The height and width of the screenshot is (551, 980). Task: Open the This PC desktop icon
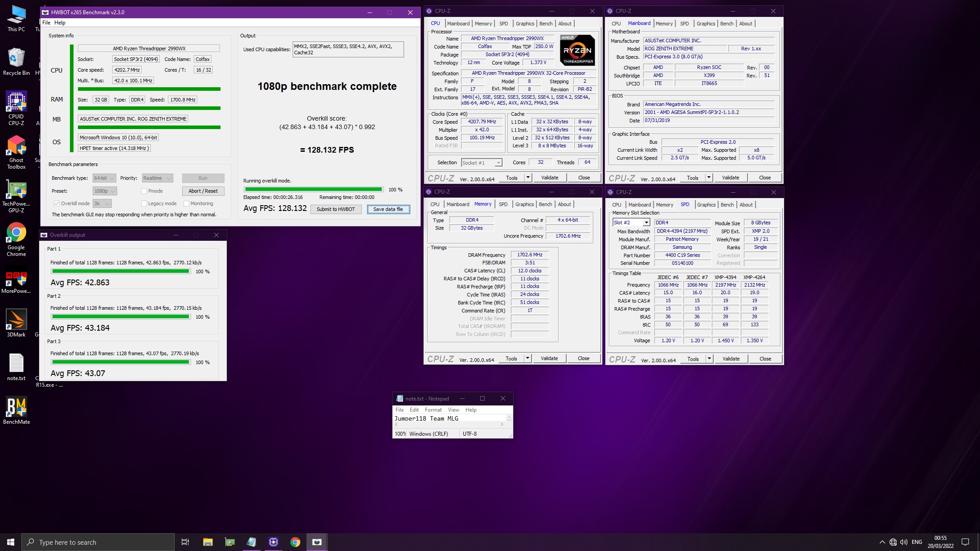point(16,18)
